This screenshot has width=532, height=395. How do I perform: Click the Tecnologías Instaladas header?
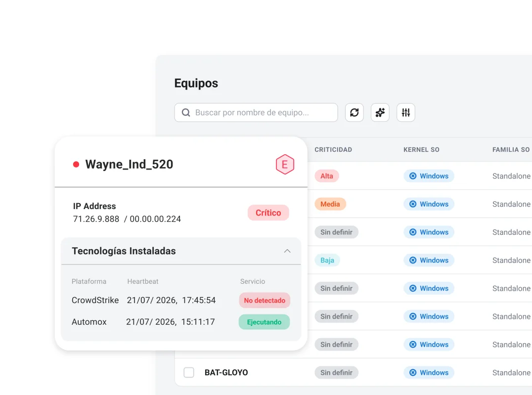[124, 251]
